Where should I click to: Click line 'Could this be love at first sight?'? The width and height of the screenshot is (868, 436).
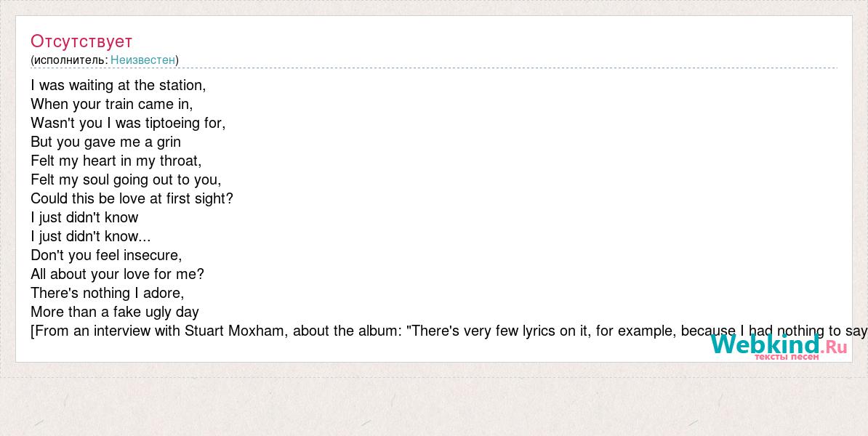click(132, 198)
